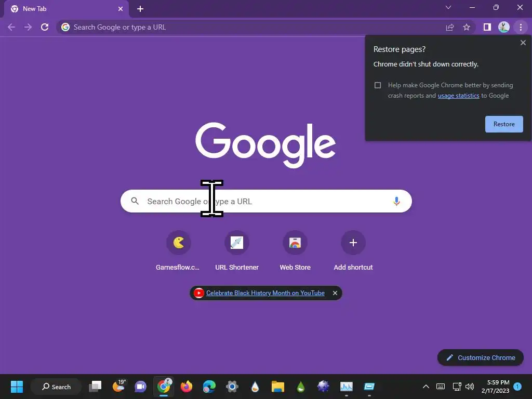Open Settings gear on the taskbar
This screenshot has height=399, width=532.
pos(232,387)
